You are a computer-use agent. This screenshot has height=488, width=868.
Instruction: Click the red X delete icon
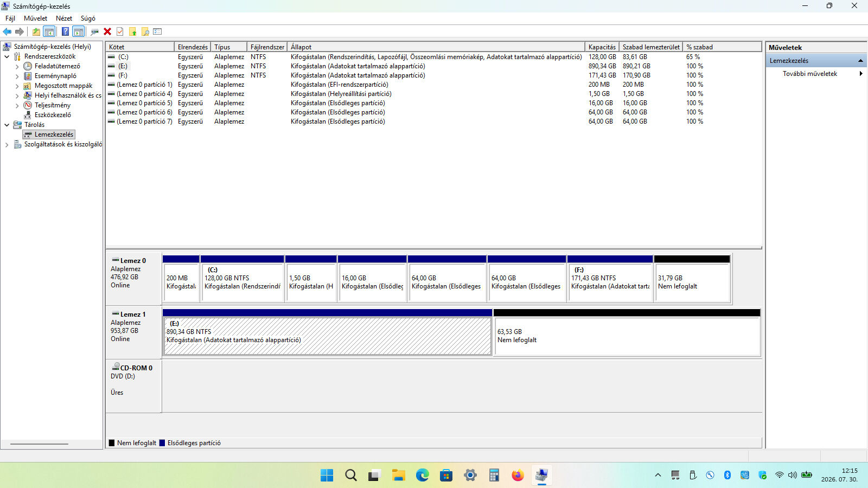tap(107, 31)
